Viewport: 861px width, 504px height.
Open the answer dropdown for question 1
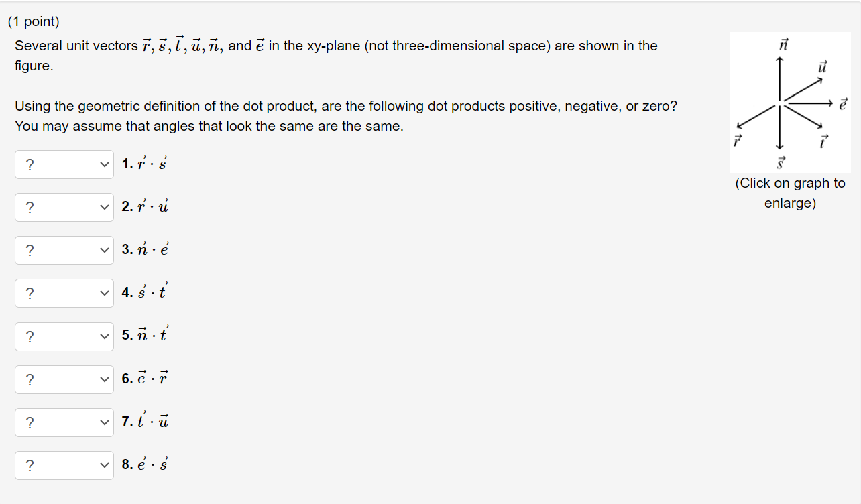click(64, 164)
